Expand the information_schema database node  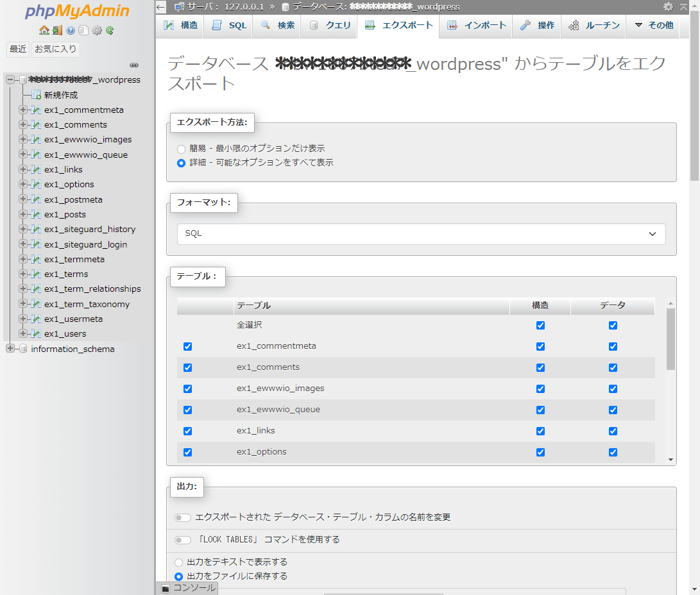[10, 349]
